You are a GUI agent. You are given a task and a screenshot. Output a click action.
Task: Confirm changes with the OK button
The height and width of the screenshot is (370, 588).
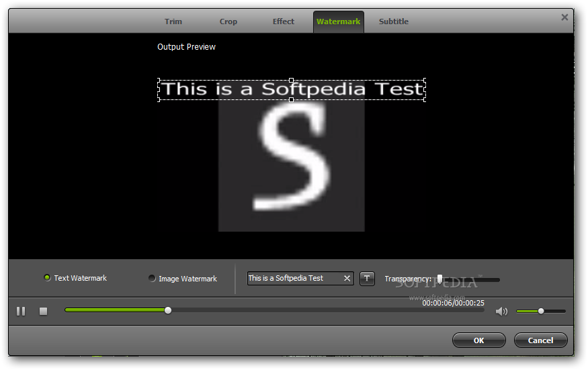tap(479, 340)
